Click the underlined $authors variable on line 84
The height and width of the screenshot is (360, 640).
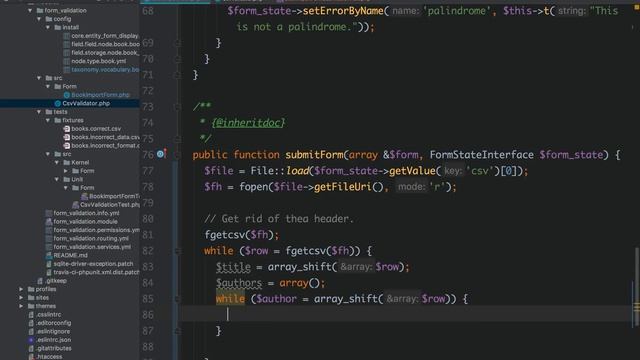239,283
